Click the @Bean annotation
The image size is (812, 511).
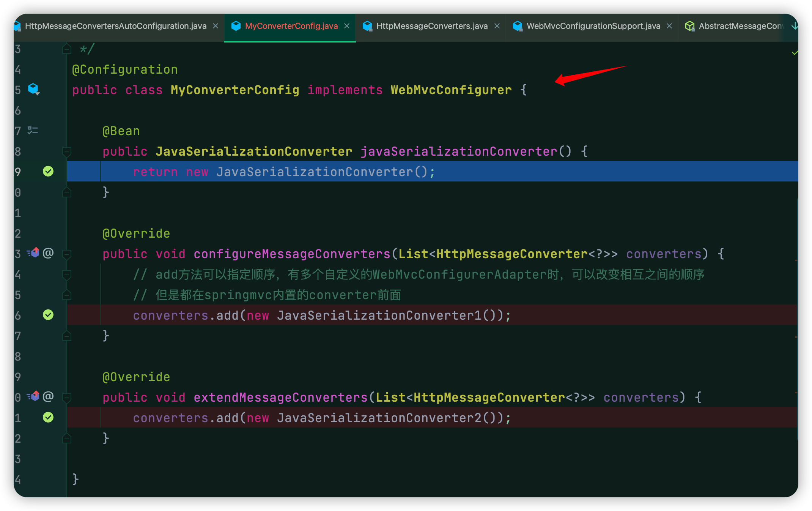coord(121,131)
